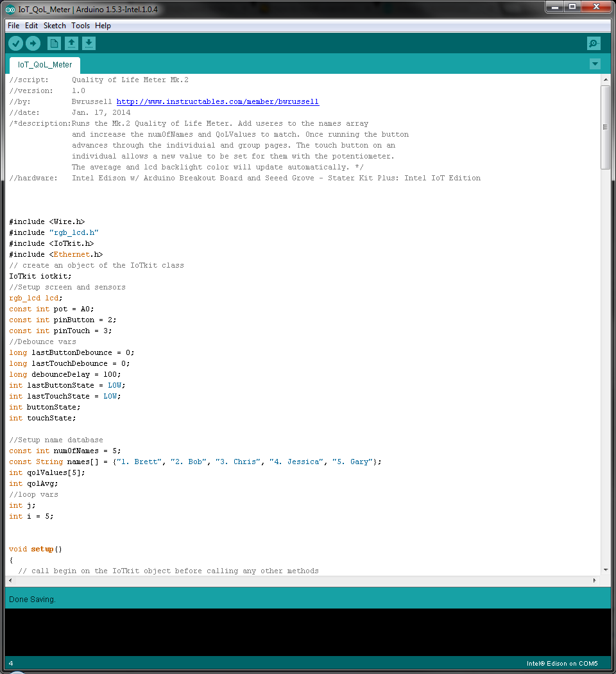
Task: Click 'int qolValues[5];' line
Action: [47, 473]
